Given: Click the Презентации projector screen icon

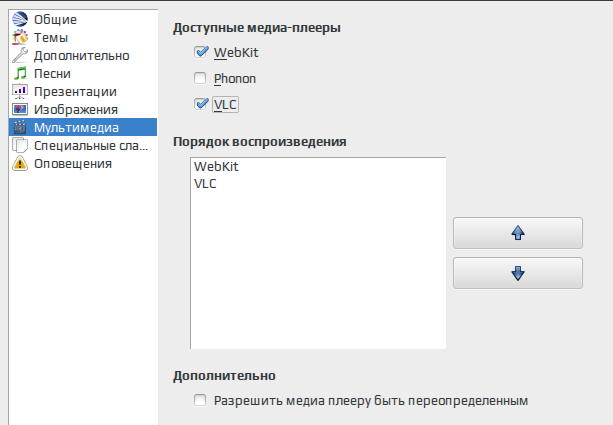Looking at the screenshot, I should coord(20,91).
